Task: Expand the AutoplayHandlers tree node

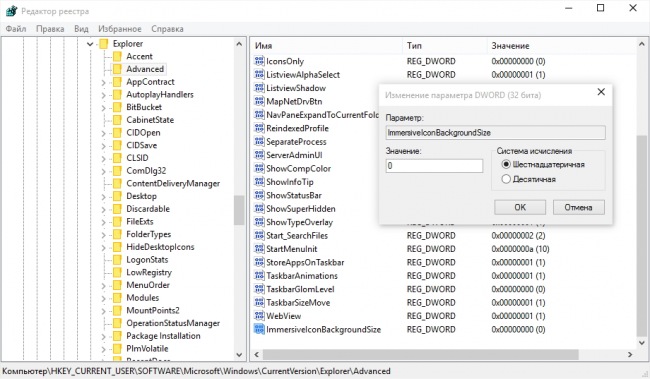Action: (104, 95)
